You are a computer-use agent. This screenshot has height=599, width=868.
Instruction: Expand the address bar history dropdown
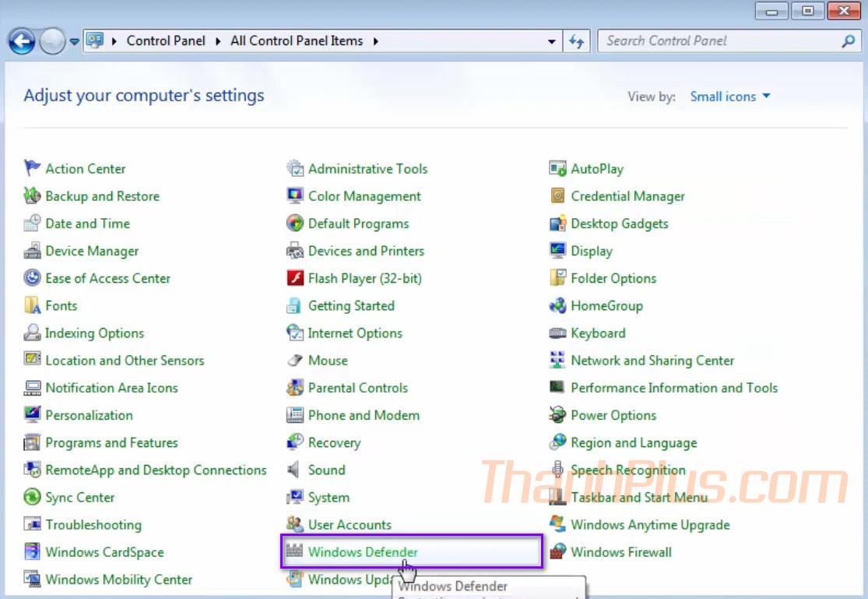pos(552,41)
